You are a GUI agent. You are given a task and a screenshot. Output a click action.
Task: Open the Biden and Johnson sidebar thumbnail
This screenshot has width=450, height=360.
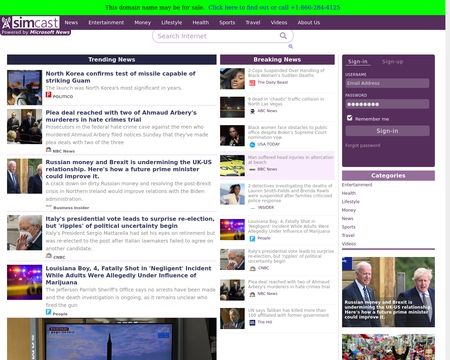point(388,292)
